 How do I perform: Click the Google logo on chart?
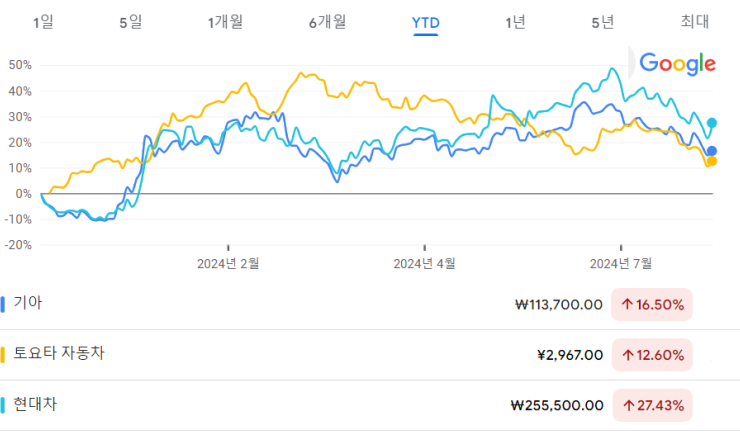[x=677, y=64]
